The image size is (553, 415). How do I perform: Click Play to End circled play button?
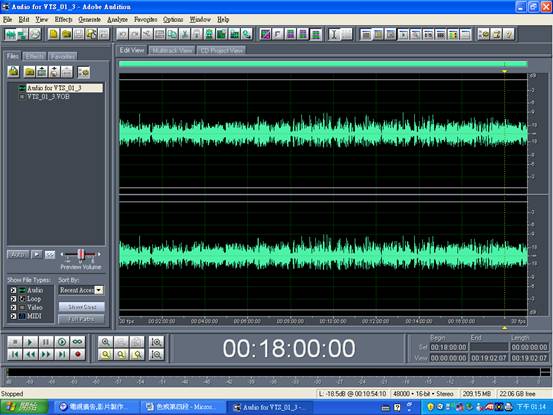click(x=62, y=342)
